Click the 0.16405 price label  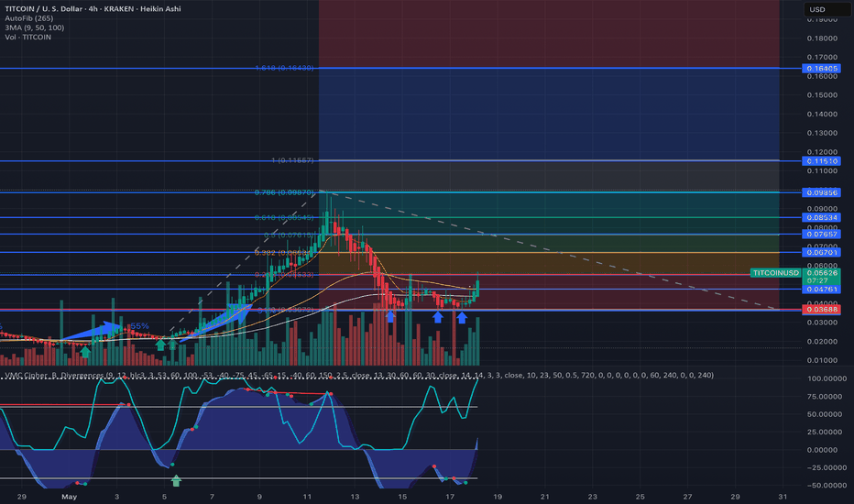pyautogui.click(x=821, y=69)
